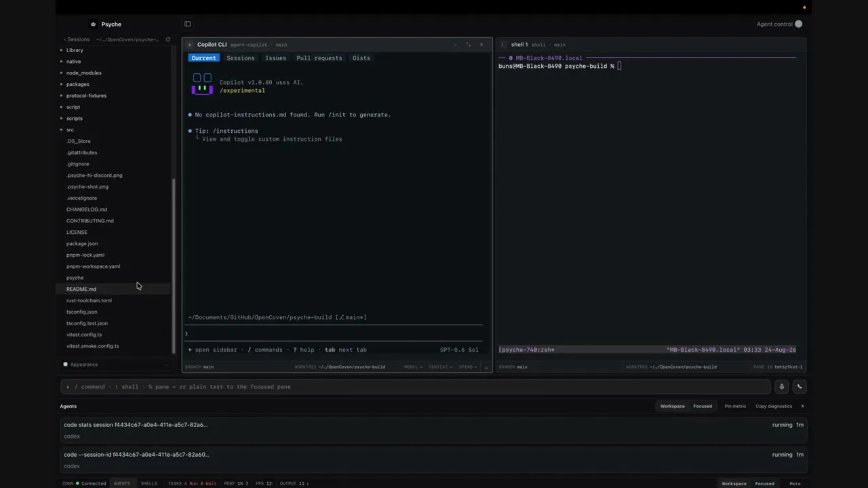Viewport: 868px width, 488px height.
Task: Open the Issues tab
Action: tap(275, 58)
